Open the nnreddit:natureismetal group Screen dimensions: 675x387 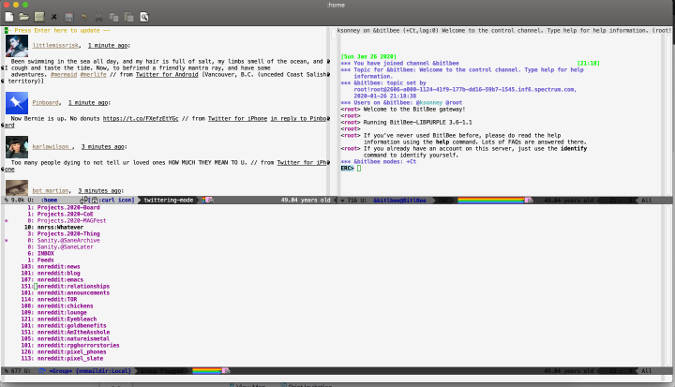(x=73, y=339)
